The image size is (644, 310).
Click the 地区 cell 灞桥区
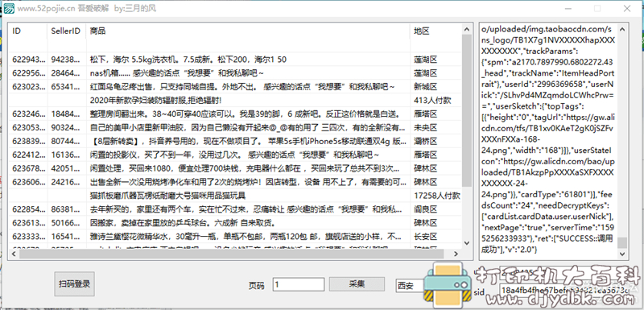(425, 141)
